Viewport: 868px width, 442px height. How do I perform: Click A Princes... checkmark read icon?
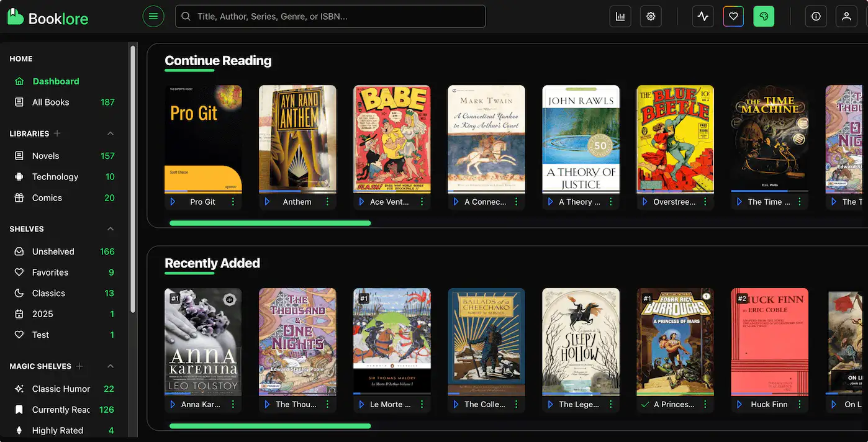point(644,404)
